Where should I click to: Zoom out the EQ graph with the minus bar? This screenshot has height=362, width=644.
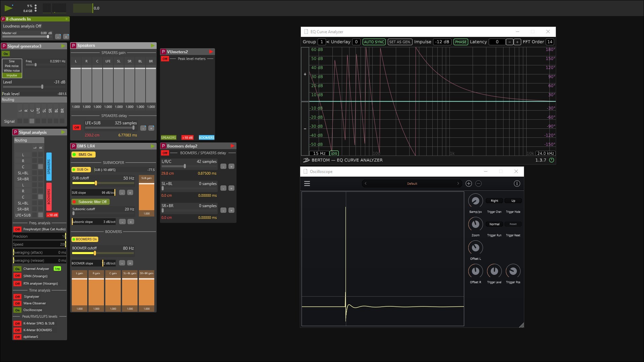point(305,129)
